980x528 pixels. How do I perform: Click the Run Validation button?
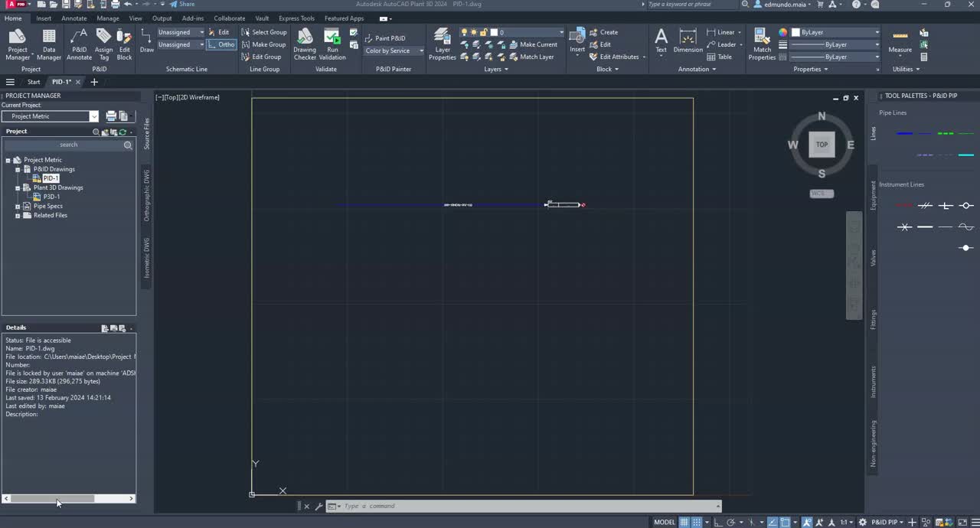click(332, 44)
